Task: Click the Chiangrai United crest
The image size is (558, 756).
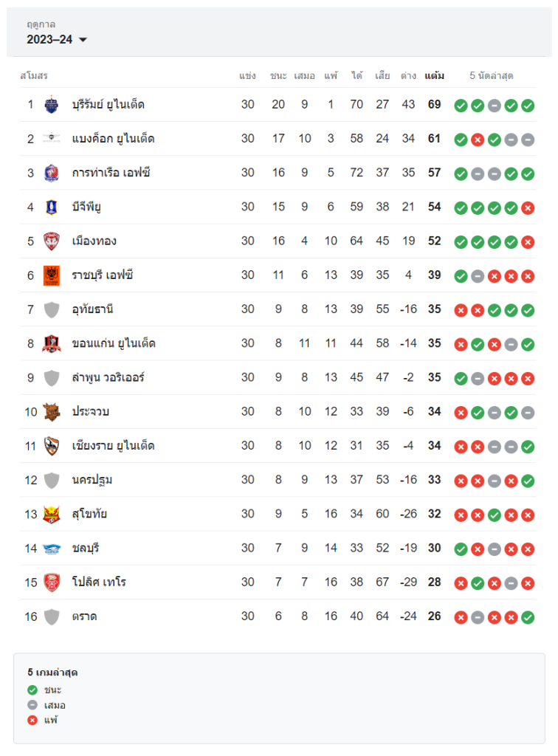Action: click(52, 446)
